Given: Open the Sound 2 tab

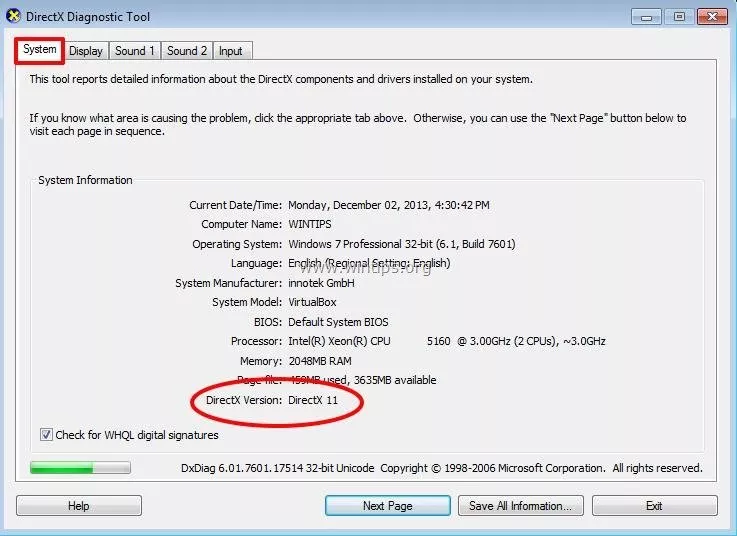Looking at the screenshot, I should (187, 51).
